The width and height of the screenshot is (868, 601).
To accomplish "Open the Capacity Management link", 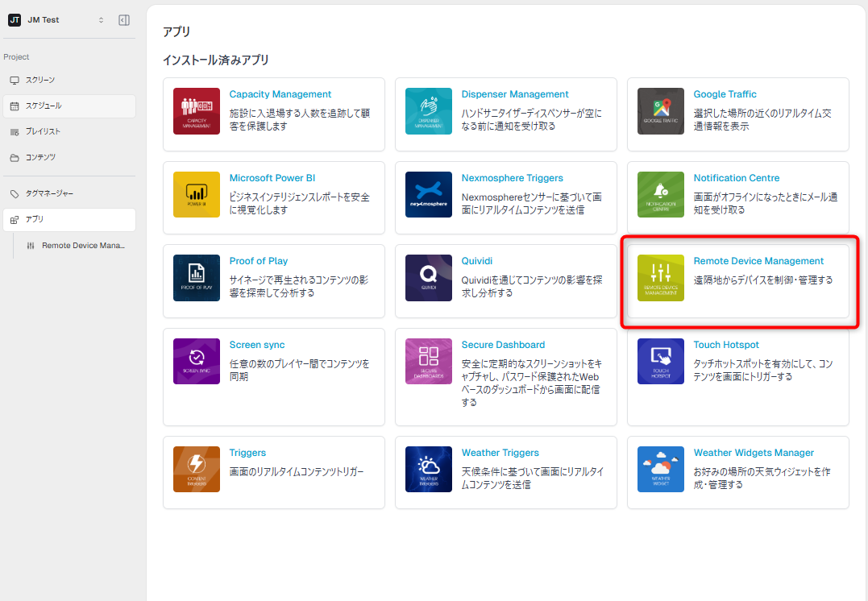I will [x=280, y=94].
